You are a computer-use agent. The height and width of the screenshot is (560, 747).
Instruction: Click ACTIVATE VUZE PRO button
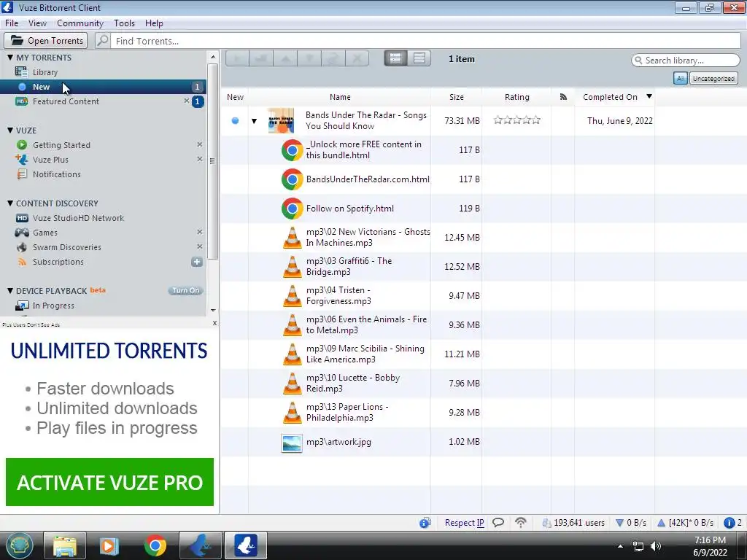109,482
